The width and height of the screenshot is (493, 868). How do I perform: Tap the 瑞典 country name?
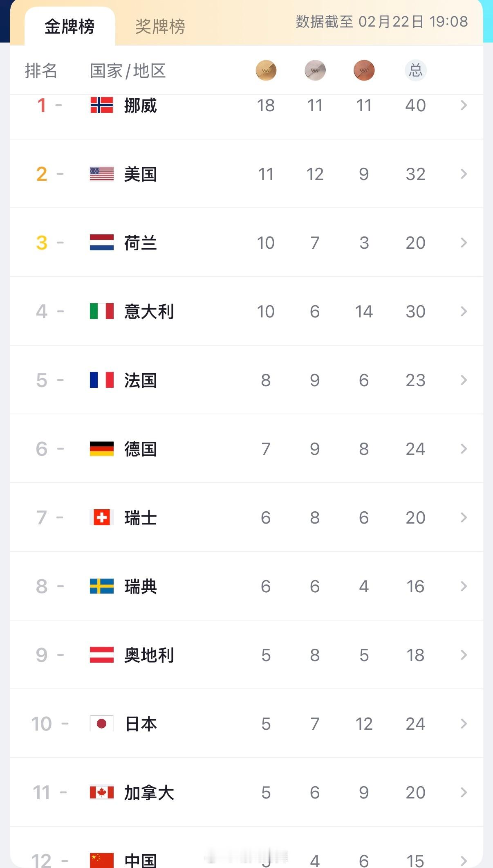click(x=140, y=587)
